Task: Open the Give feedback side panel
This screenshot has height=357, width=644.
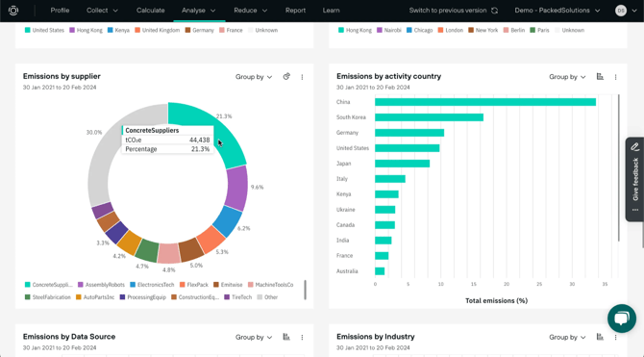Action: 635,179
